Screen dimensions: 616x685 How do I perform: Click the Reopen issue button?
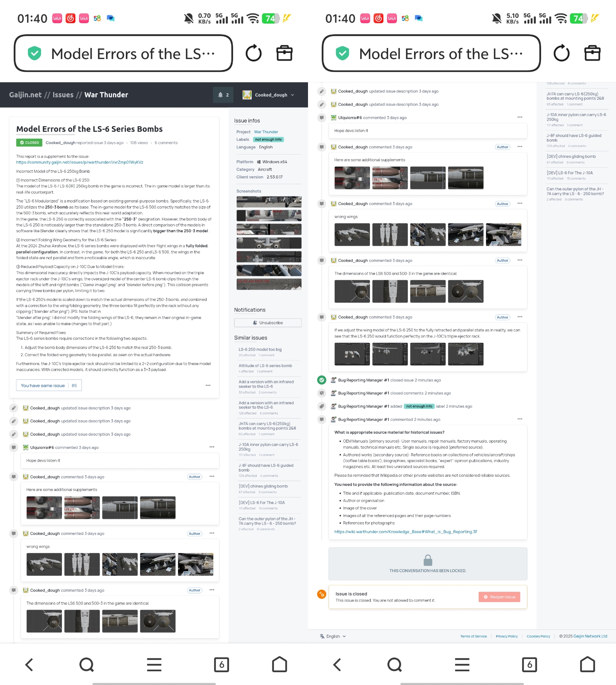[x=499, y=597]
